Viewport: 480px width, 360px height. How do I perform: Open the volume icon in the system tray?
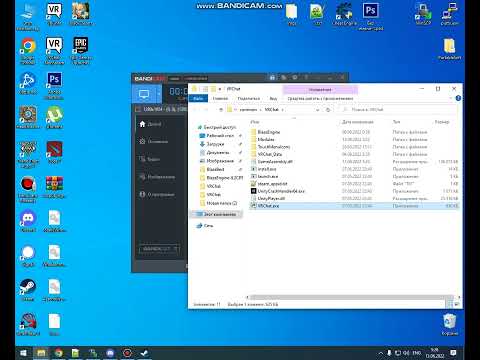(406, 353)
